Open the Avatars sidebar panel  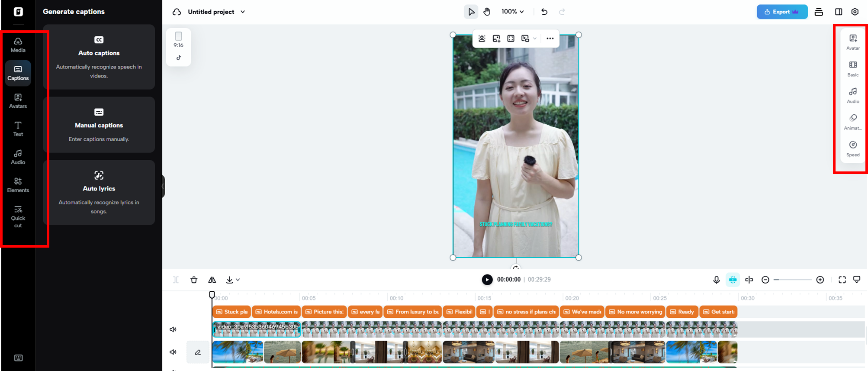18,101
